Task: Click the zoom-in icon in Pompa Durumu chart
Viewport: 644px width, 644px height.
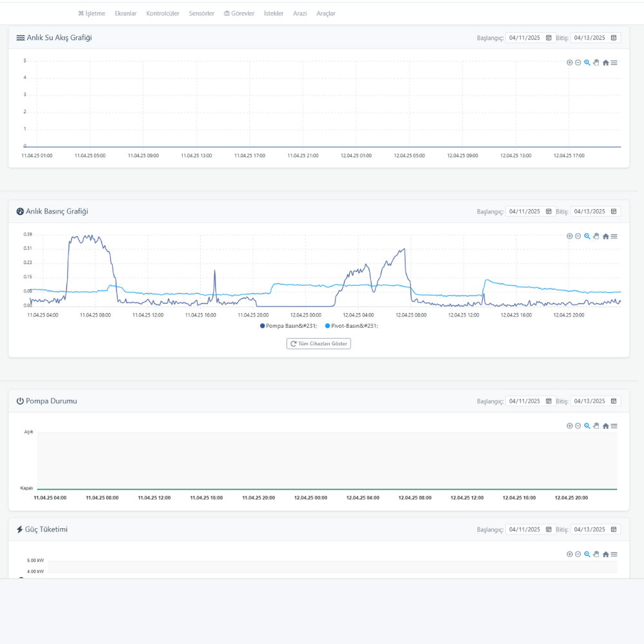Action: tap(569, 426)
